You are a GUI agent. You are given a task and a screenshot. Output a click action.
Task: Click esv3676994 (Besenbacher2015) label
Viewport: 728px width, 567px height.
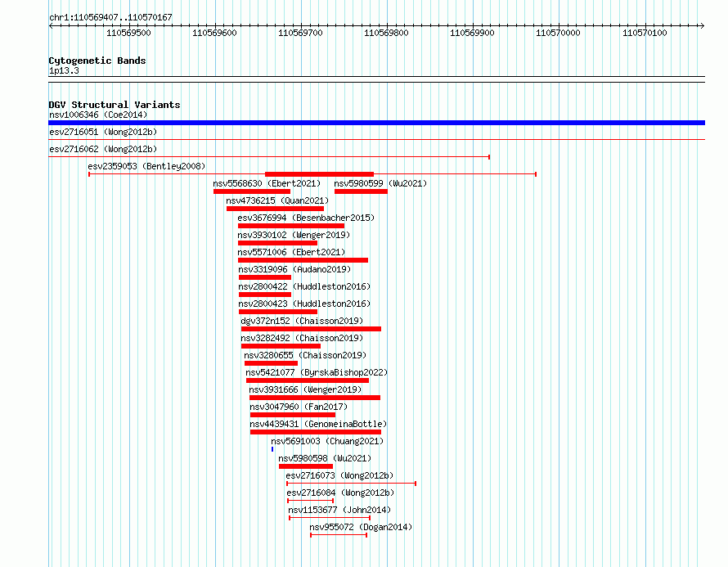[x=306, y=218]
